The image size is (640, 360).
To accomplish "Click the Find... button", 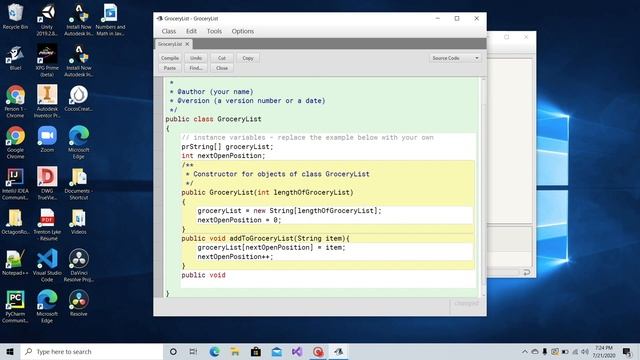I will click(x=196, y=68).
